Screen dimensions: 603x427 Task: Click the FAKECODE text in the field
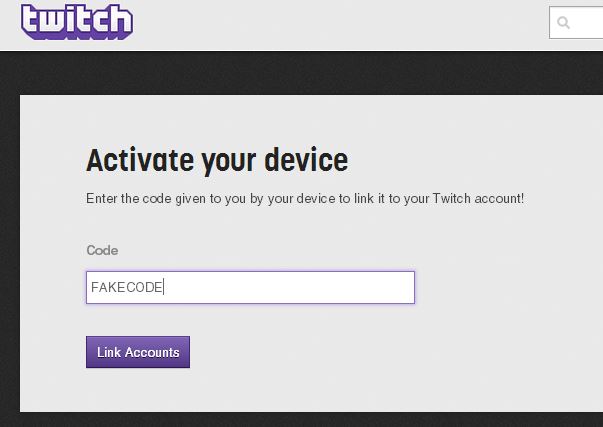pos(127,287)
